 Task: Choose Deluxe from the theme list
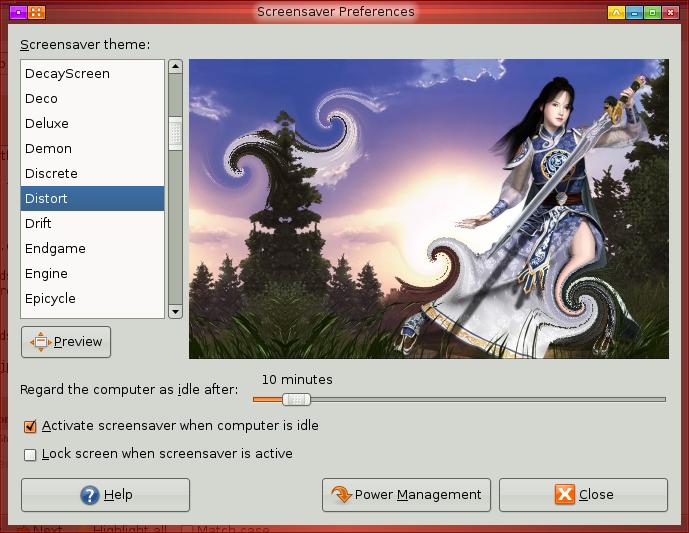click(x=92, y=123)
